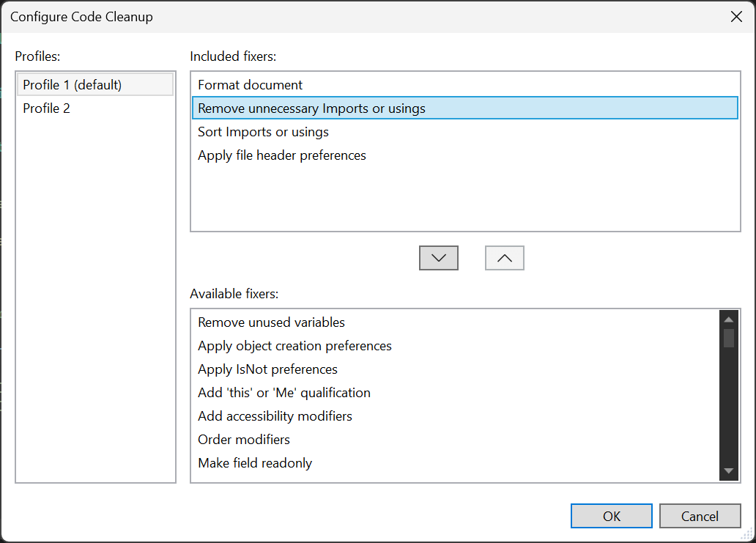Select Sort Imports or usings fixer

(263, 132)
